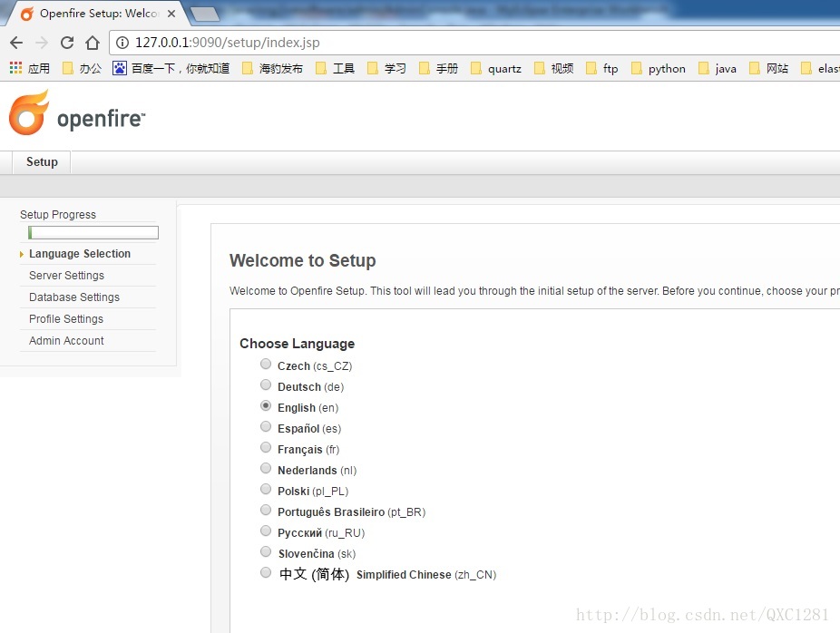The width and height of the screenshot is (840, 633).
Task: Open the 海豹发布 bookmark folder
Action: pyautogui.click(x=273, y=68)
